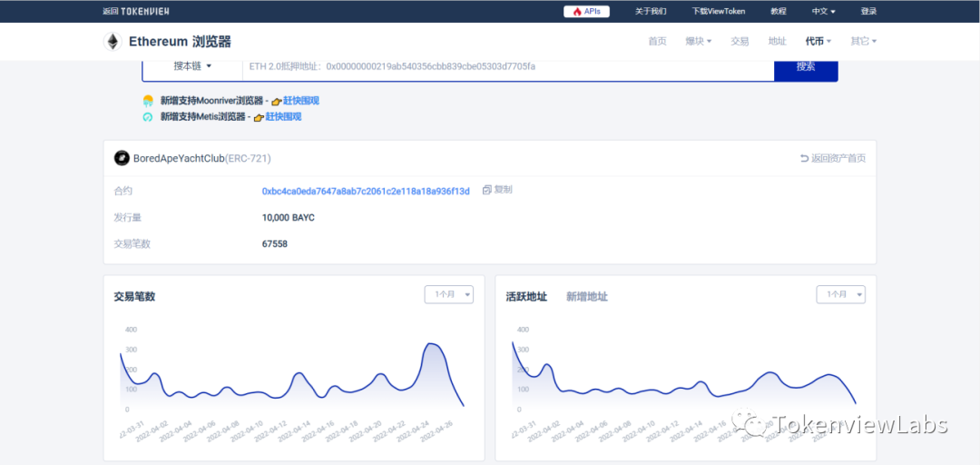This screenshot has height=465, width=980.
Task: Click the Ethereum logo icon
Action: pyautogui.click(x=113, y=41)
